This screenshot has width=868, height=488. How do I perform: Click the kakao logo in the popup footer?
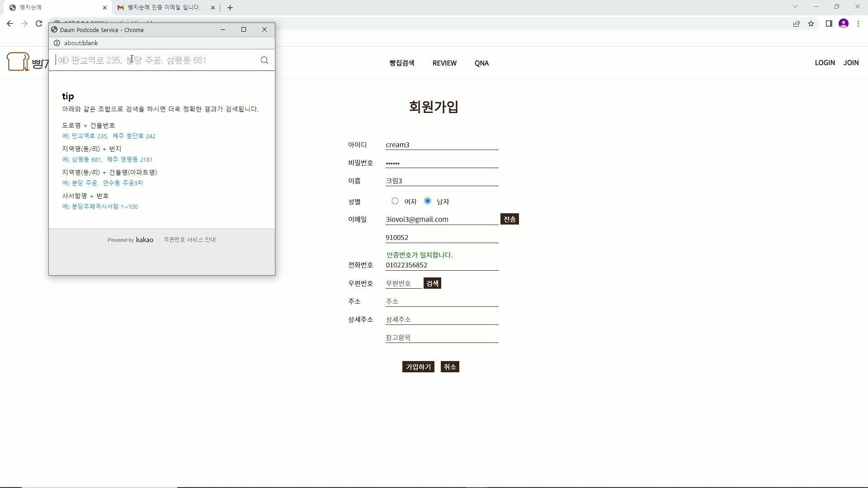coord(145,239)
